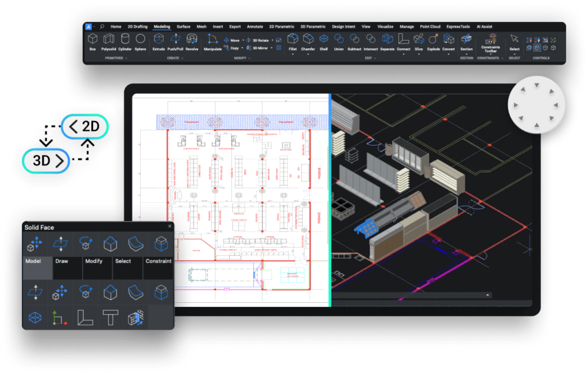Click the top arrow on Look From widget
This screenshot has width=588, height=374.
[x=537, y=85]
